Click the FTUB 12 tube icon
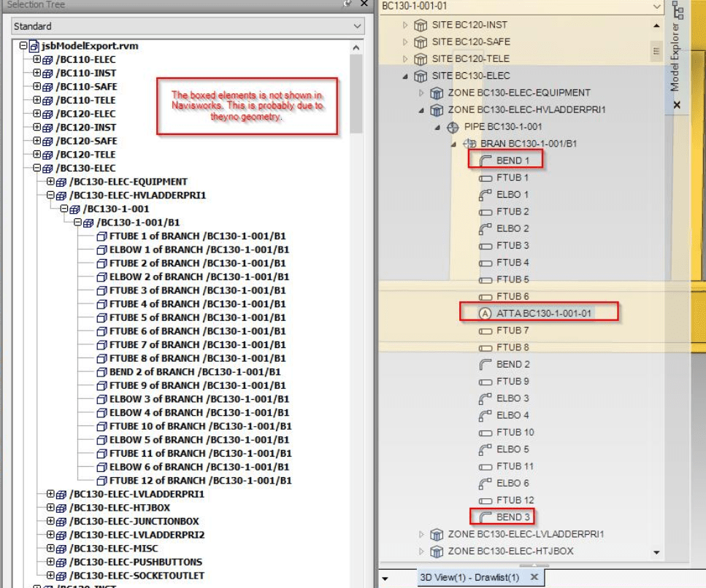Viewport: 706px width, 588px height. [x=486, y=500]
